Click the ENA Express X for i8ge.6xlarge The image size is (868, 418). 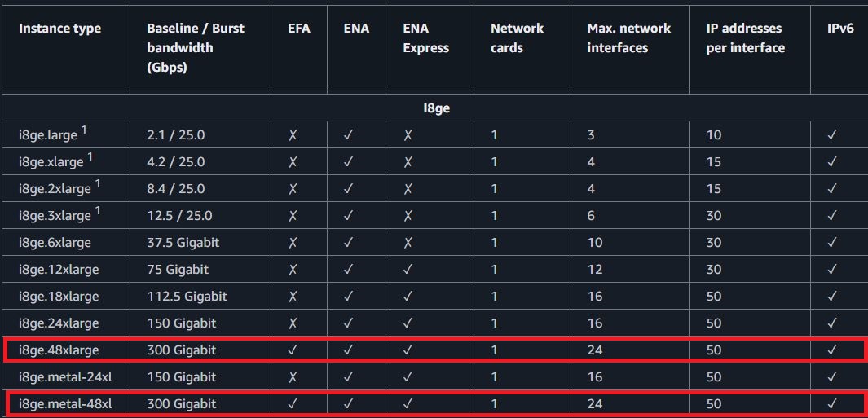[408, 243]
